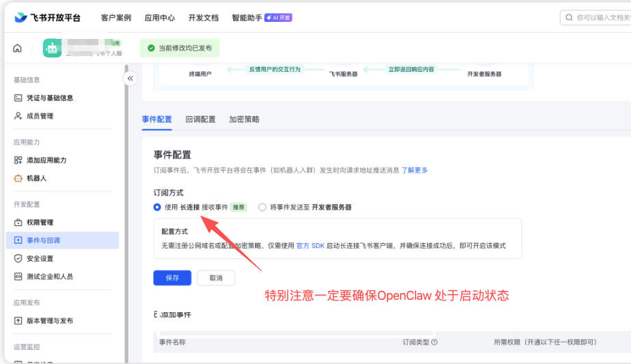This screenshot has height=364, width=631.
Task: Open 智能助手 in top navigation
Action: coord(247,18)
